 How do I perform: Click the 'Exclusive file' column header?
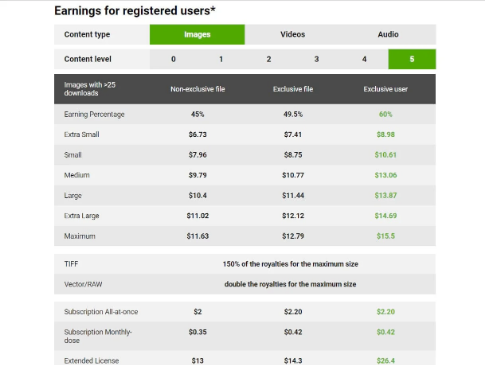tap(293, 89)
